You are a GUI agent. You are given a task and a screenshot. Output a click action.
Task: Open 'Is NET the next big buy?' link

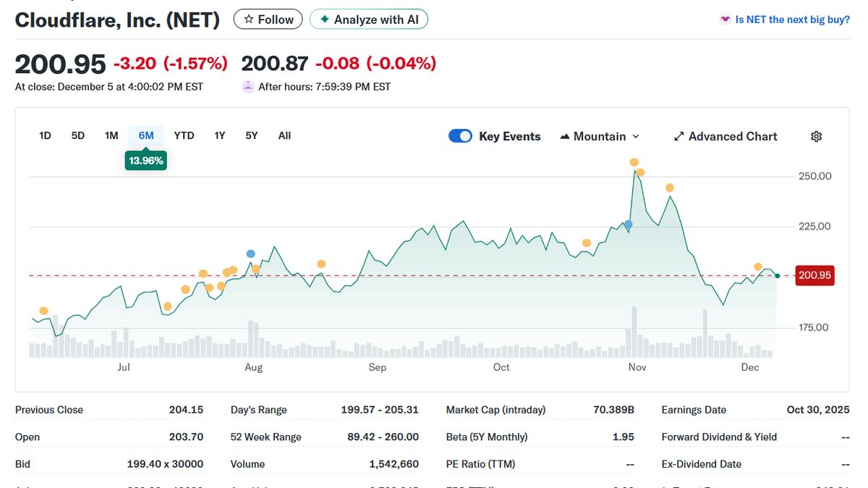(792, 20)
